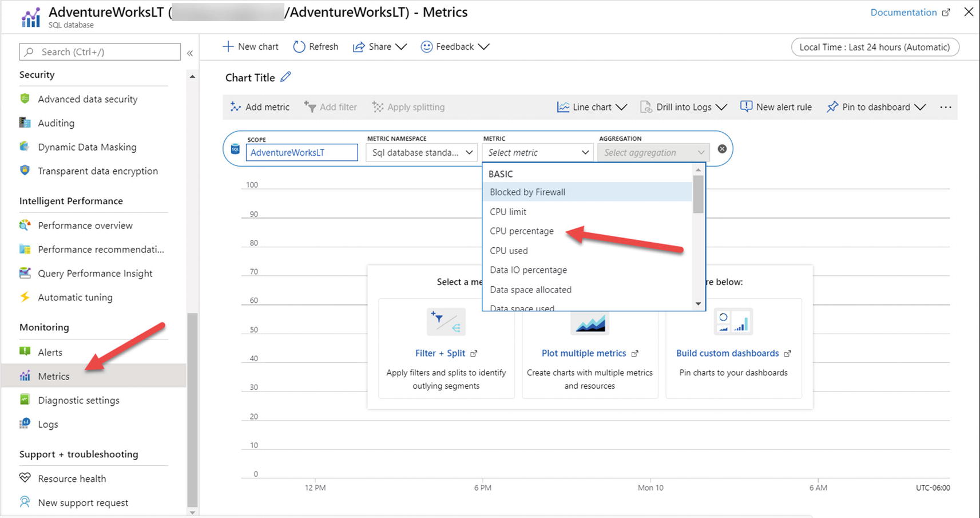The height and width of the screenshot is (518, 980).
Task: Select CPU percentage metric
Action: [588, 231]
